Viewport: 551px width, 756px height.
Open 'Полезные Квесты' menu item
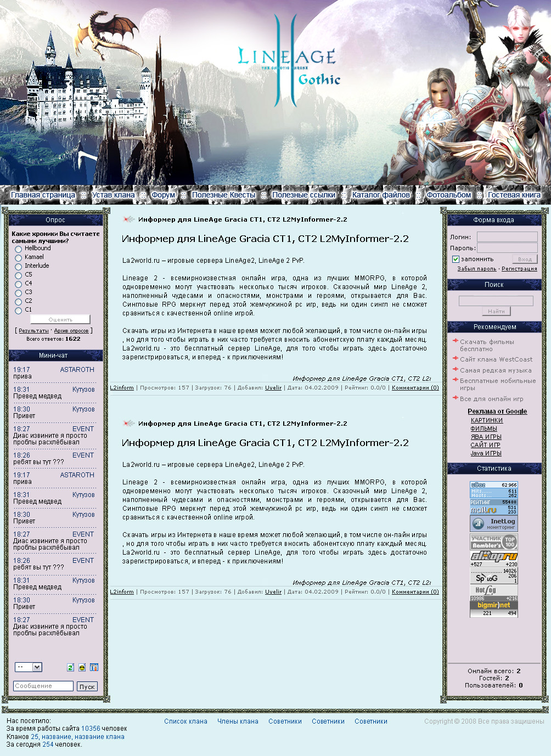click(x=223, y=195)
